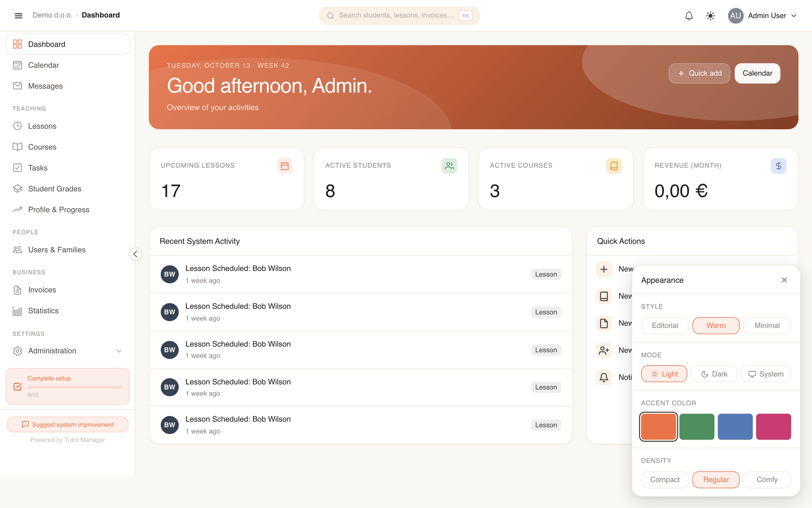Screen dimensions: 812x508
Task: Pick the orange accent color
Action: click(x=658, y=427)
